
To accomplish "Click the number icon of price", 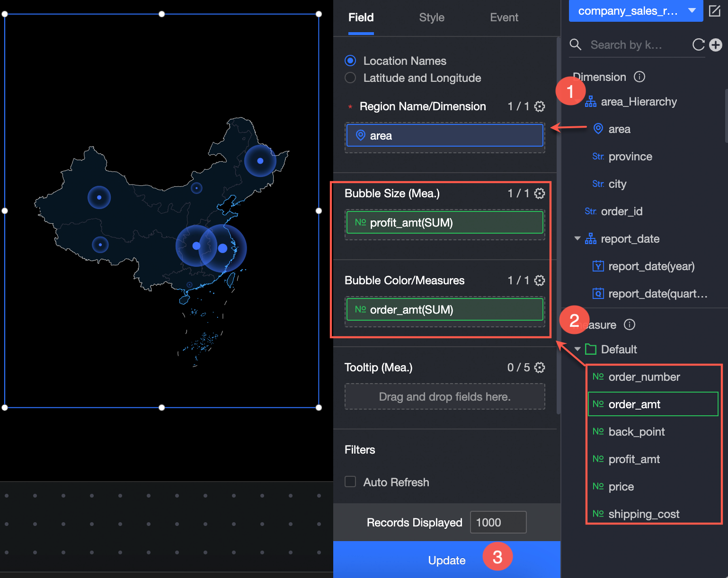I will pyautogui.click(x=598, y=486).
